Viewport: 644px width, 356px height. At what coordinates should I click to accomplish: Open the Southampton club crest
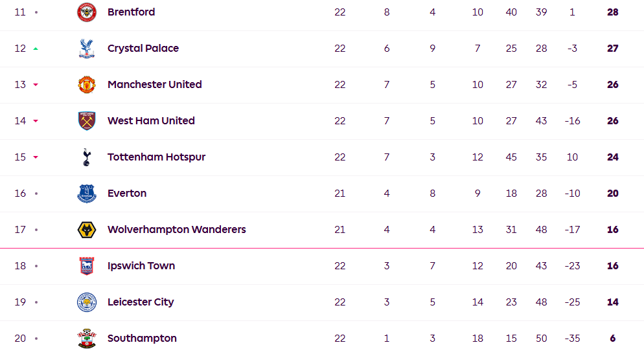pyautogui.click(x=87, y=339)
